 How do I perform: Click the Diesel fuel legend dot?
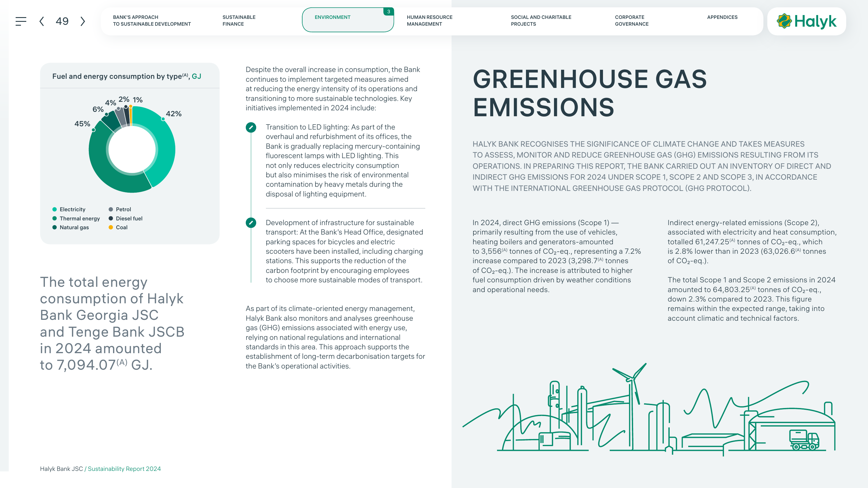coord(111,218)
